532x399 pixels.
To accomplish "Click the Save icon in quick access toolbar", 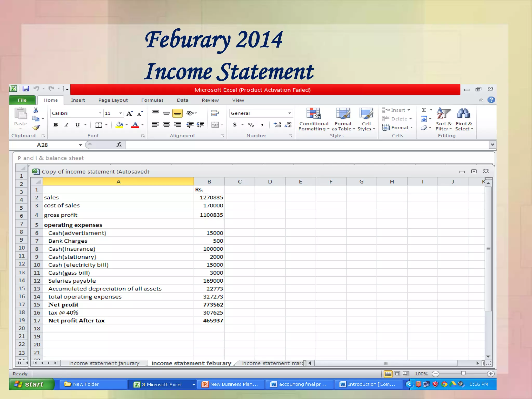I will pos(26,89).
